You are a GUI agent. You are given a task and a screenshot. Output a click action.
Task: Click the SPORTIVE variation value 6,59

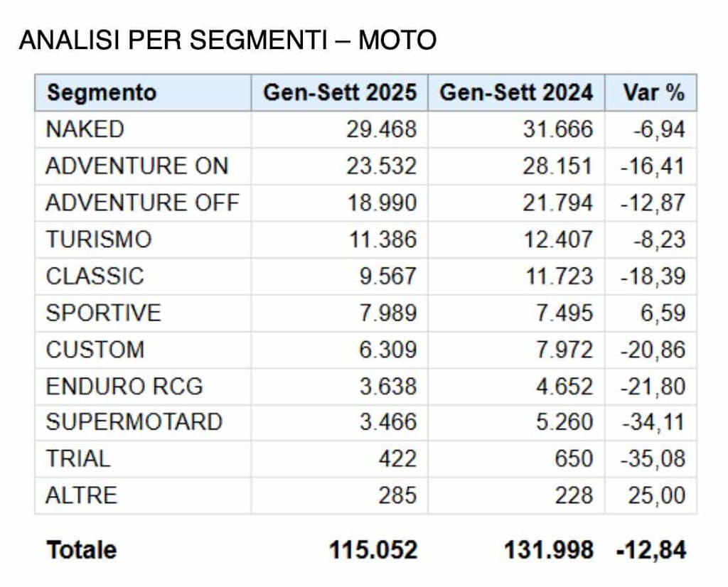click(x=663, y=313)
